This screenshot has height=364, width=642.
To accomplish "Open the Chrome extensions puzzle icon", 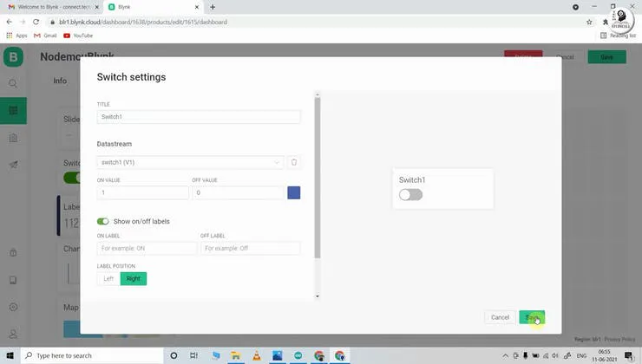I will point(606,22).
